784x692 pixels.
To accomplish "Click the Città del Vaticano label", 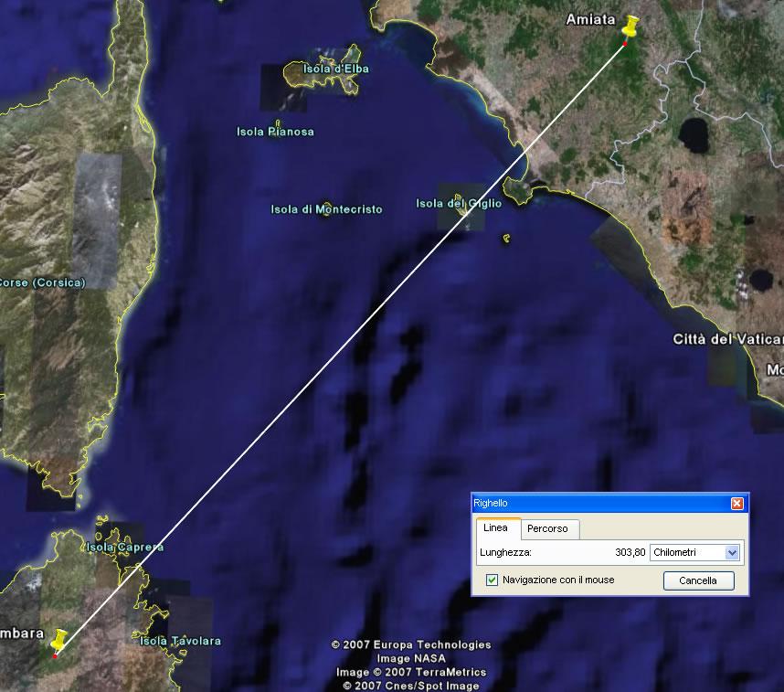I will 728,339.
